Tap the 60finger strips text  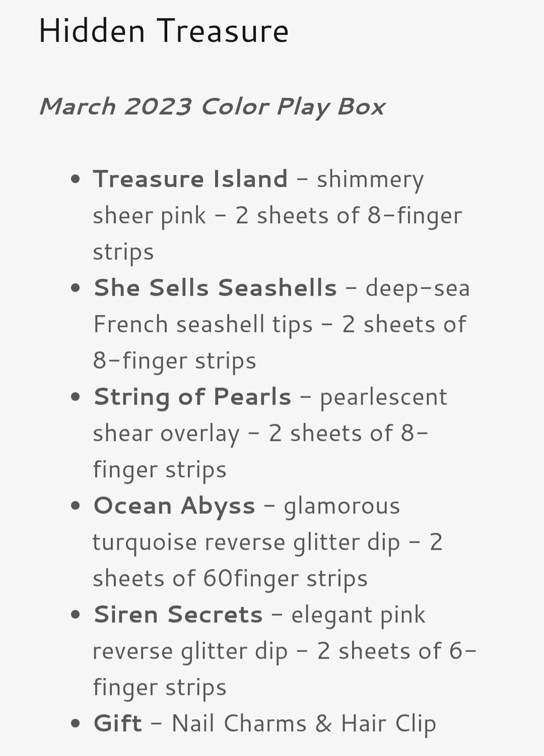(x=285, y=579)
